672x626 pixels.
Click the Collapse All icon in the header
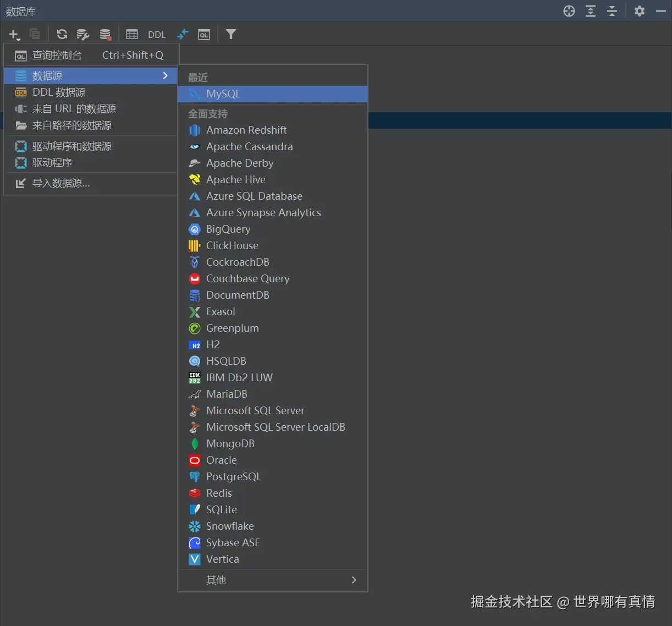click(x=612, y=11)
